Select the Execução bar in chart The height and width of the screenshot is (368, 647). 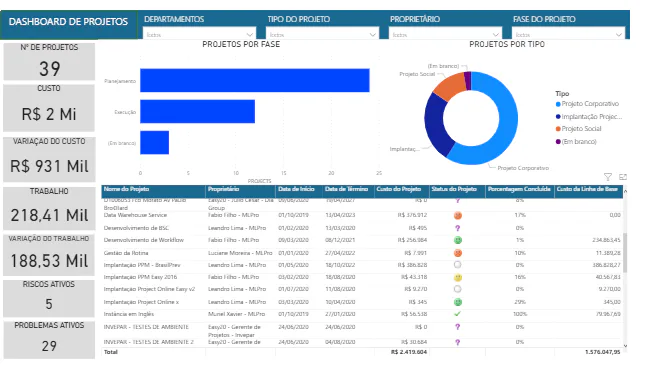point(197,111)
